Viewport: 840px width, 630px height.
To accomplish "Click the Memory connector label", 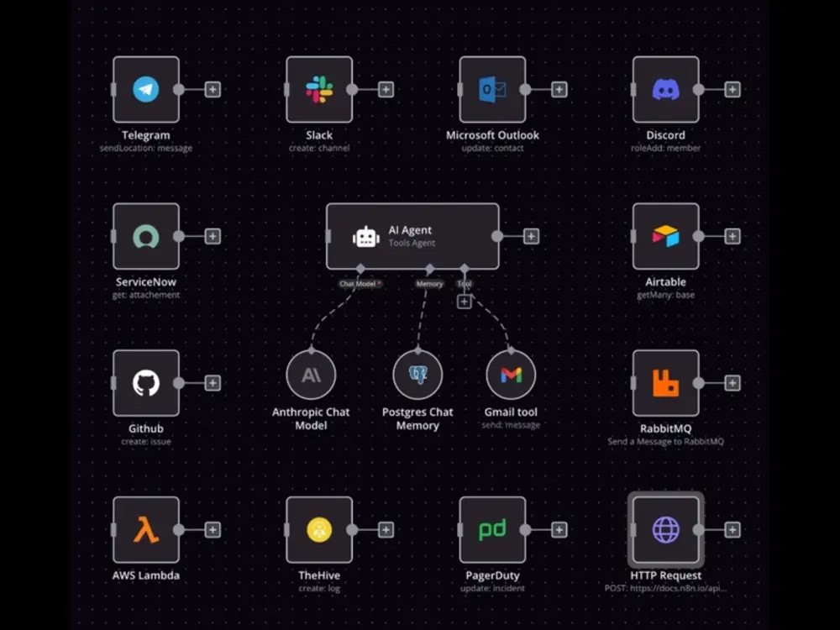I will 429,284.
